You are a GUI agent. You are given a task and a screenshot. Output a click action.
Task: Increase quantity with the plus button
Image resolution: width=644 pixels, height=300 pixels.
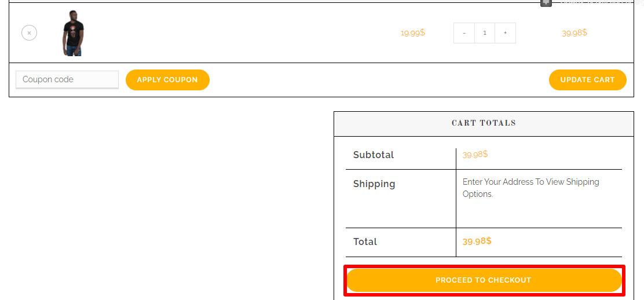[505, 33]
